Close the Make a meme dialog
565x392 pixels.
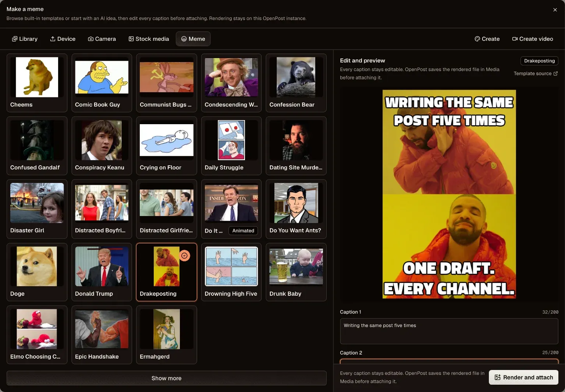pyautogui.click(x=555, y=10)
